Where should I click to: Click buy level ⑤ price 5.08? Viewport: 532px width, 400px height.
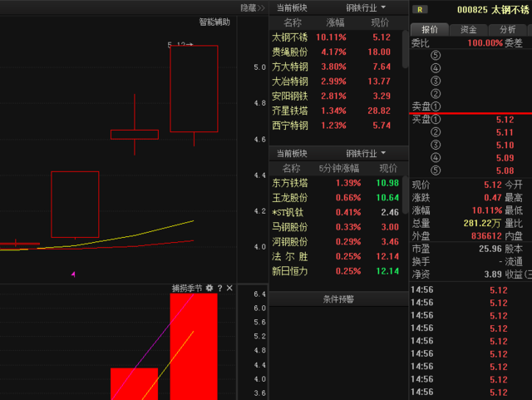point(505,170)
